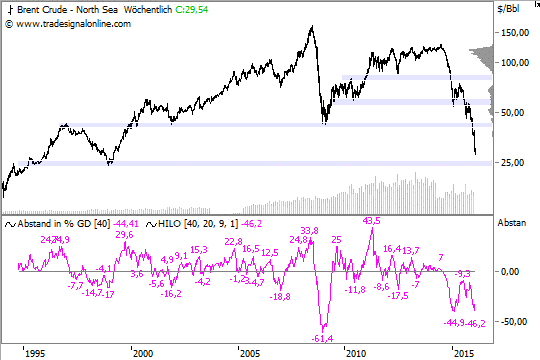Screen dimensions: 540x360
Task: Click the Brent Crude - North Sea title
Action: 67,10
